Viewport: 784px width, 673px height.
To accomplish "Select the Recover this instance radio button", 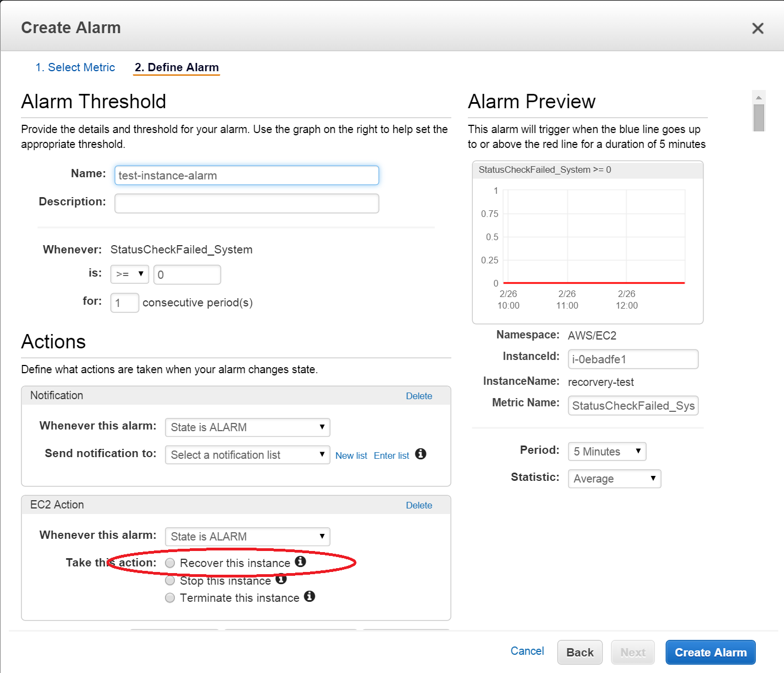I will (x=170, y=563).
